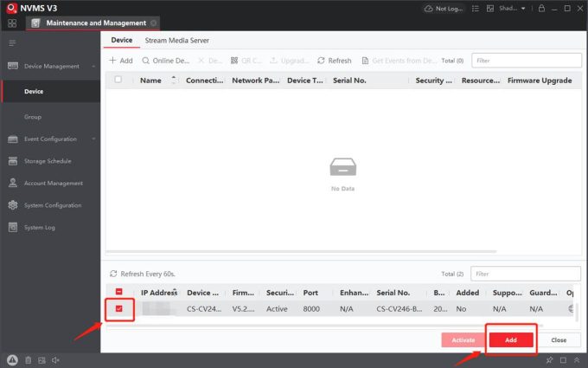
Task: Click the Online Device search icon
Action: (x=145, y=61)
